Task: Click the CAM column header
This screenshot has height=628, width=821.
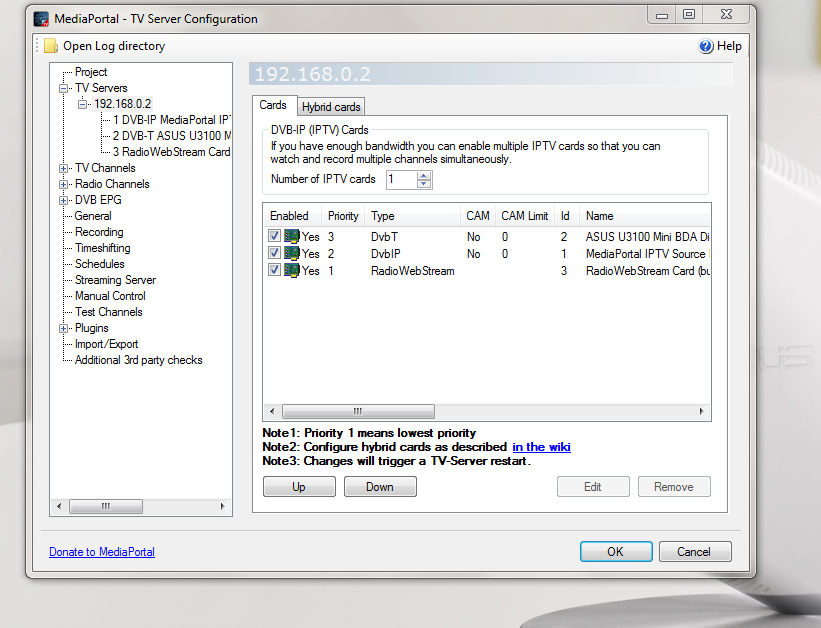Action: pyautogui.click(x=478, y=216)
